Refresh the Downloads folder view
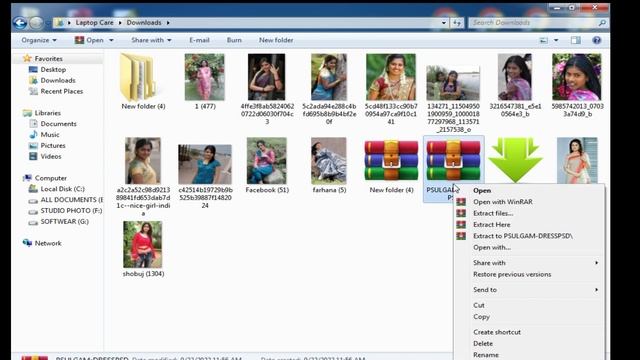Image resolution: width=640 pixels, height=360 pixels. (x=457, y=23)
